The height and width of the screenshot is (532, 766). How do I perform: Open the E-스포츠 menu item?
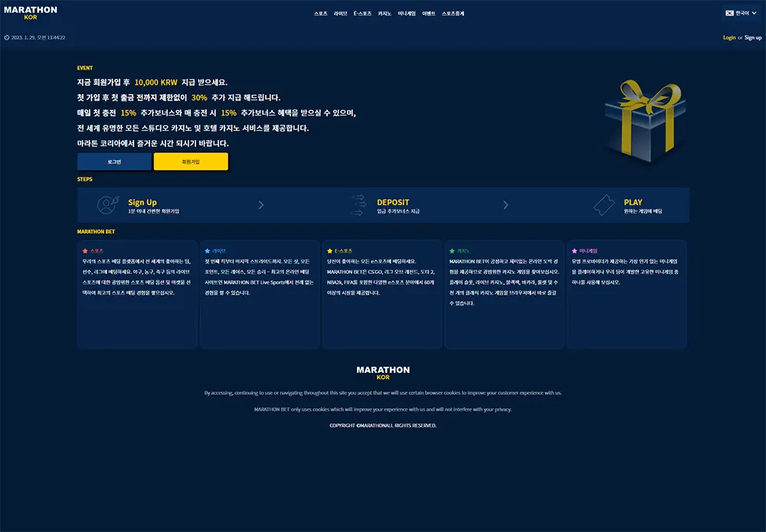point(362,14)
